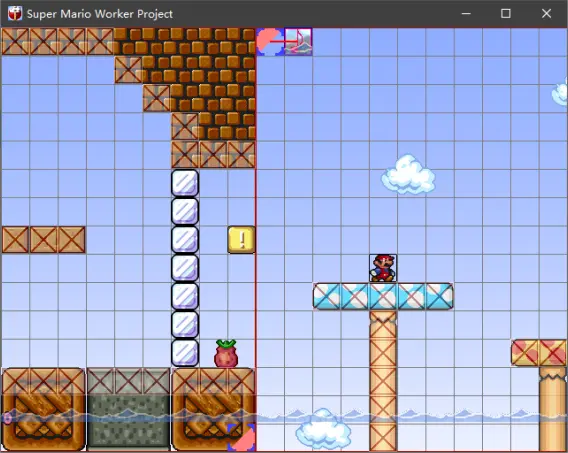The height and width of the screenshot is (453, 568).
Task: Click the pink scroll-area corner marker at top
Action: pyautogui.click(x=270, y=42)
